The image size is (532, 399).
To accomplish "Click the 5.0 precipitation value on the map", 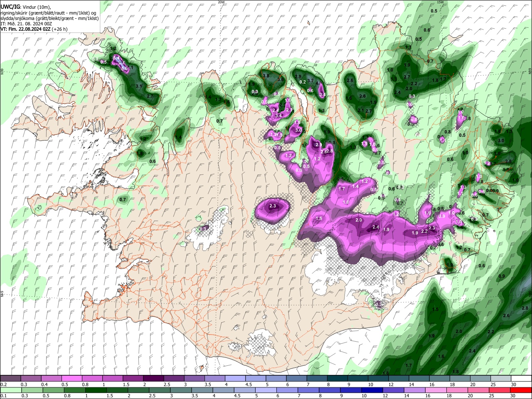I will click(124, 69).
